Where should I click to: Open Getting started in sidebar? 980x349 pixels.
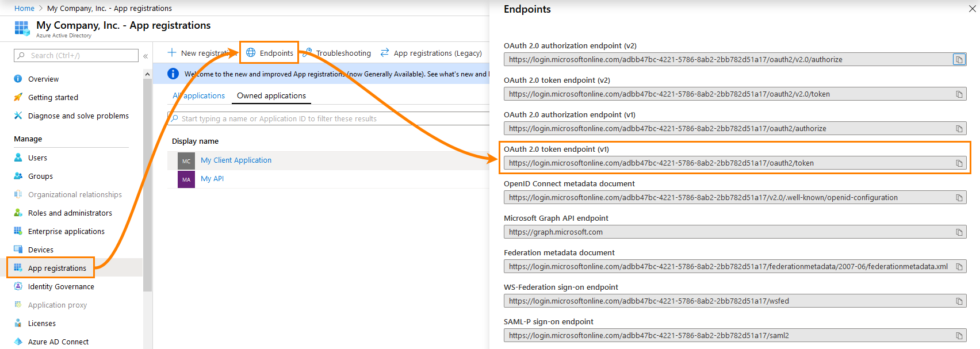[53, 97]
